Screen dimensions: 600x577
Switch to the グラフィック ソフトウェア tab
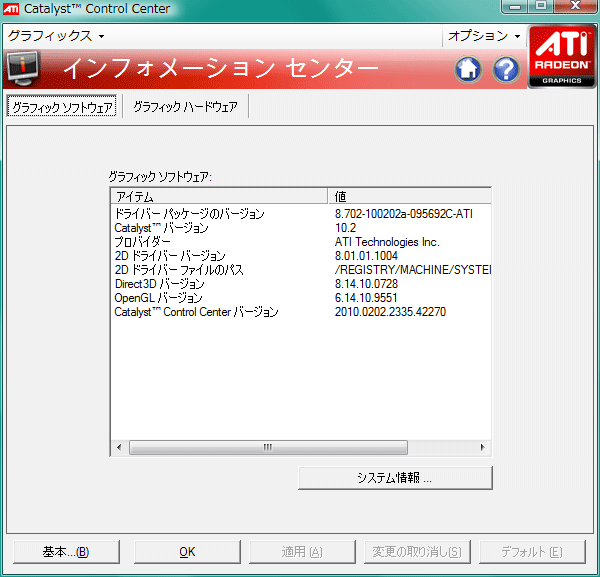[62, 106]
